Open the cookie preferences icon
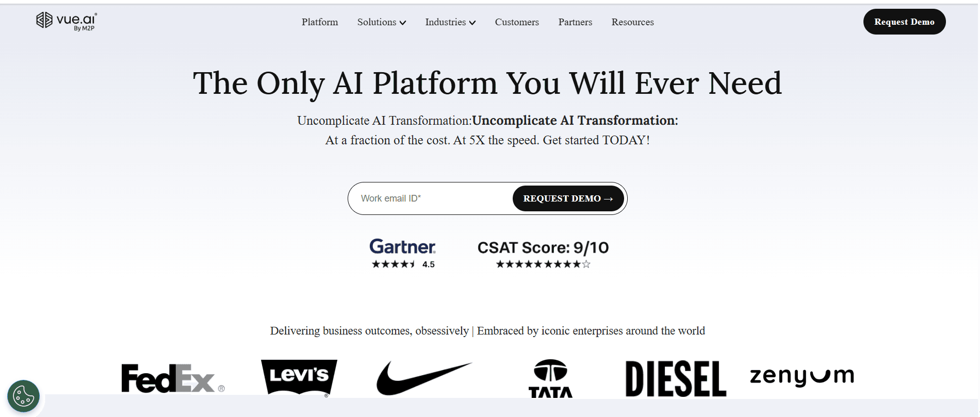The image size is (980, 417). 23,396
